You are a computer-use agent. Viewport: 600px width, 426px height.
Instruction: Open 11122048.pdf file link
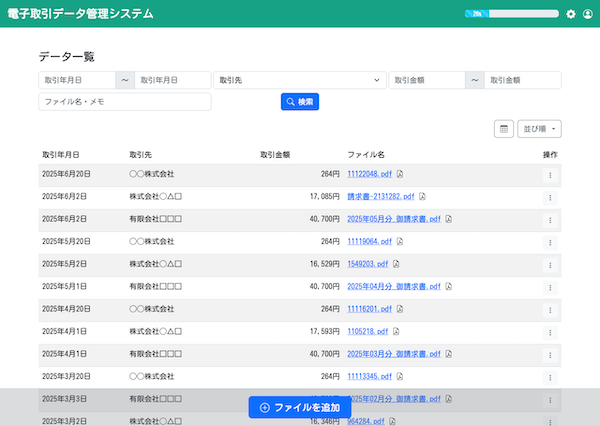[x=369, y=174]
